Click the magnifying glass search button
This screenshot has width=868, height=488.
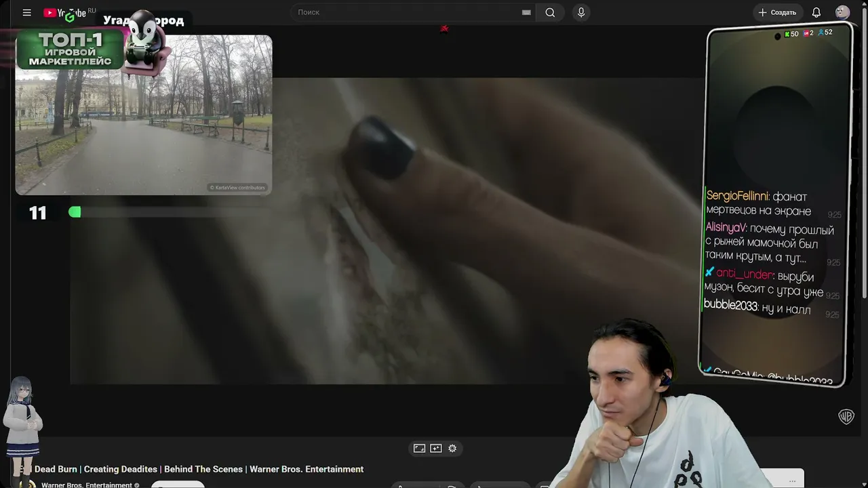(550, 12)
